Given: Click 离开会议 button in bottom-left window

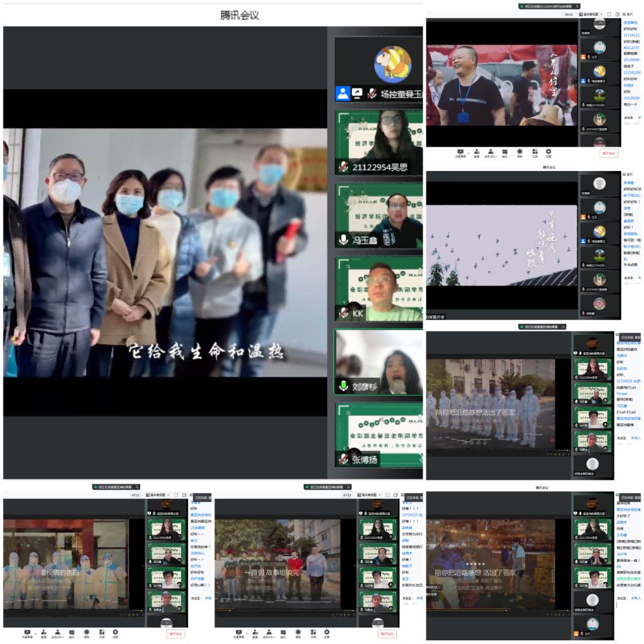Looking at the screenshot, I should pos(176,633).
